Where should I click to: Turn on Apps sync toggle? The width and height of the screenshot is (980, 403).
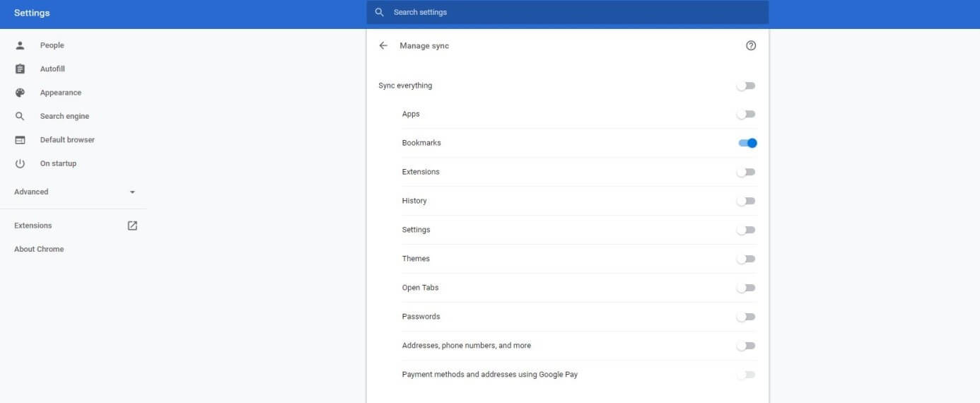746,114
